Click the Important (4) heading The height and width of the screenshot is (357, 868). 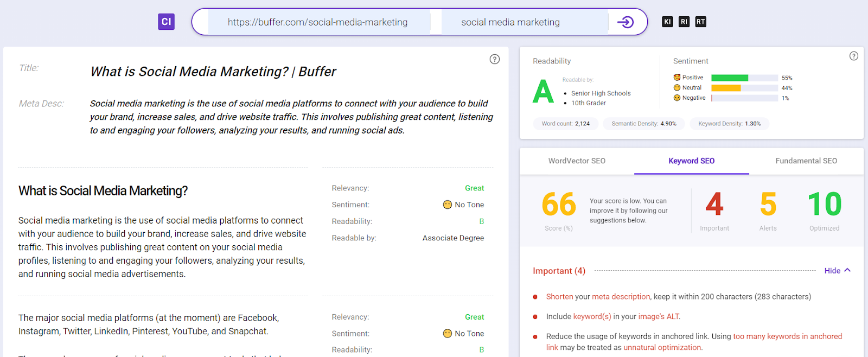pos(559,271)
